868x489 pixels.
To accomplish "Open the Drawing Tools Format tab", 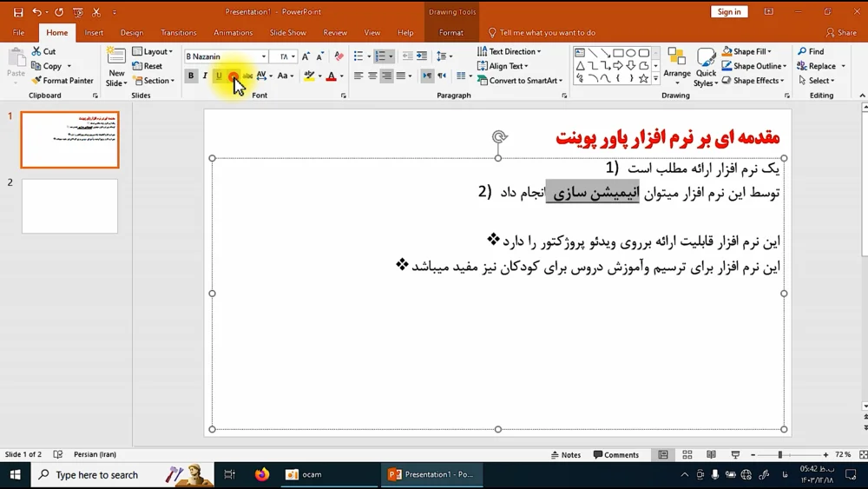I will click(451, 33).
